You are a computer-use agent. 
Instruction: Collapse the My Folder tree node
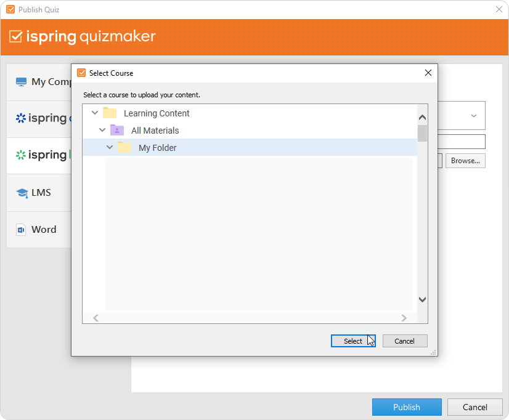pyautogui.click(x=110, y=148)
